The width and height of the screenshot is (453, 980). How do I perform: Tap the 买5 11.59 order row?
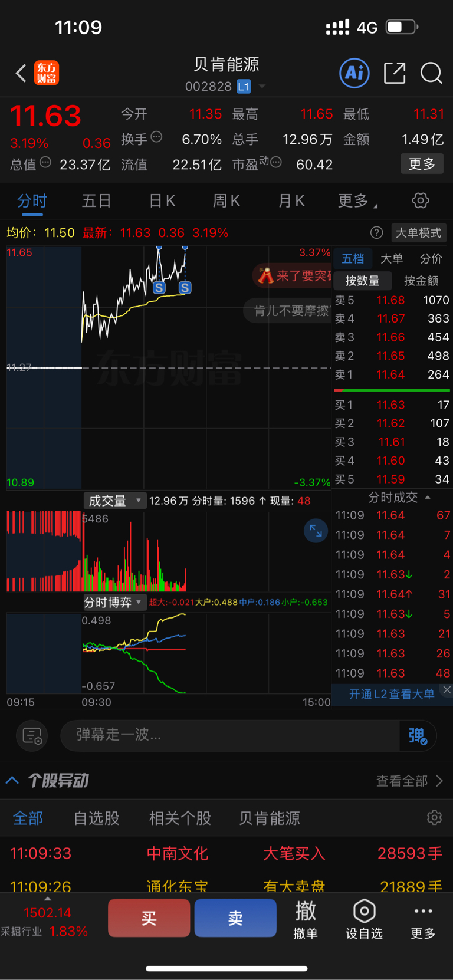pyautogui.click(x=392, y=479)
